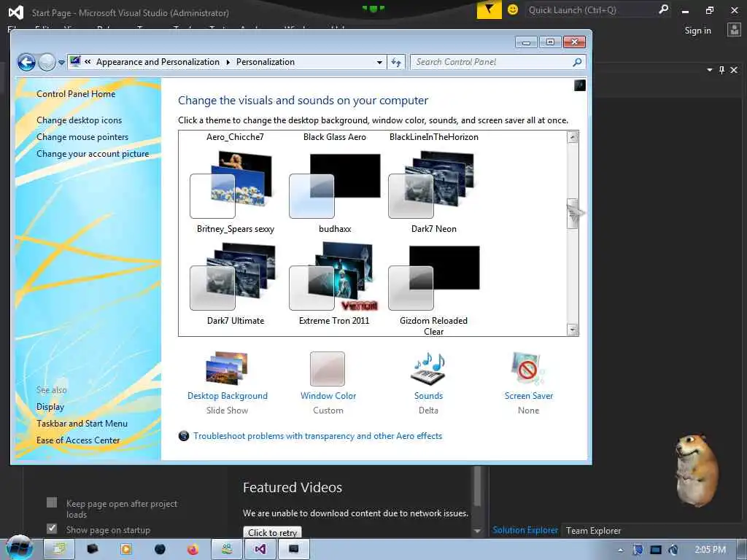Screen dimensions: 747x560
Task: Click the Black Glass Aero theme label
Action: (x=334, y=136)
